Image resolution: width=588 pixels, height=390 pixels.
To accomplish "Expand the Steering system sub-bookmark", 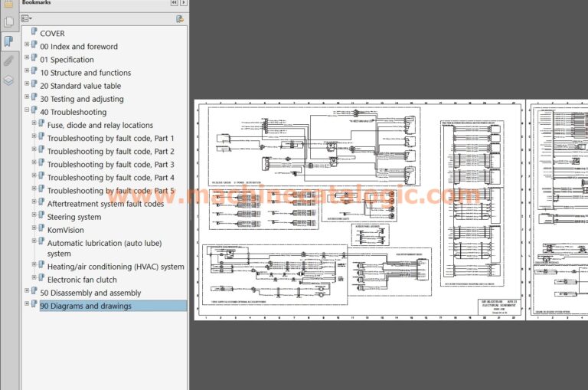I will [x=34, y=216].
